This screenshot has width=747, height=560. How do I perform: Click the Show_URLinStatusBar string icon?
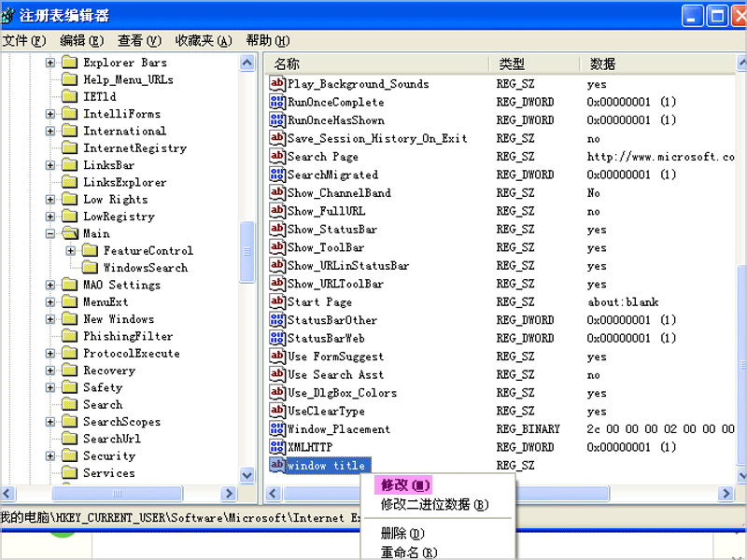(x=276, y=265)
